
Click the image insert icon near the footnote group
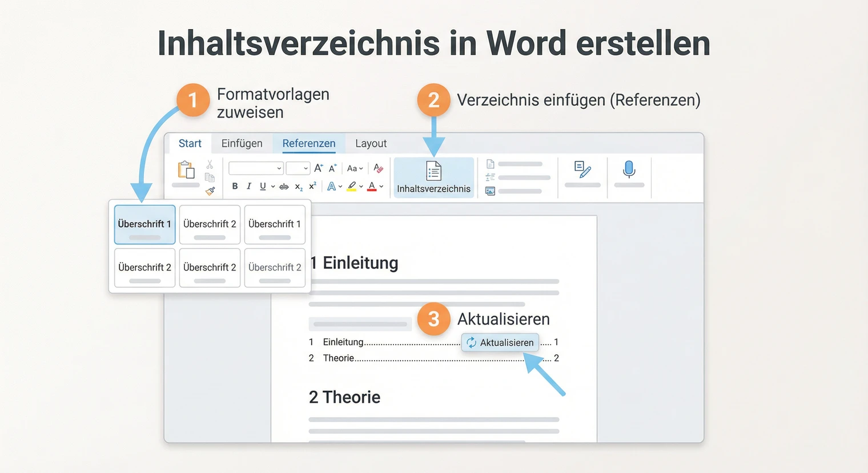(490, 191)
